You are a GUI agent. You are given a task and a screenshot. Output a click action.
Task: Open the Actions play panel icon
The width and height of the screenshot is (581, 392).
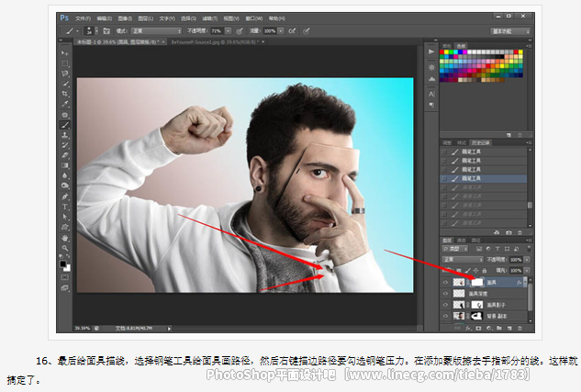(x=431, y=51)
